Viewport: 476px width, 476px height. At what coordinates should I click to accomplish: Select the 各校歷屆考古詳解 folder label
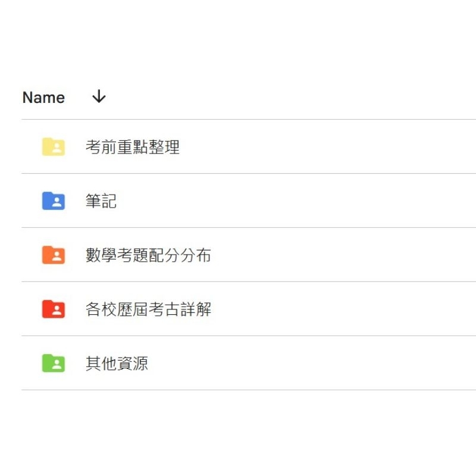pos(148,309)
